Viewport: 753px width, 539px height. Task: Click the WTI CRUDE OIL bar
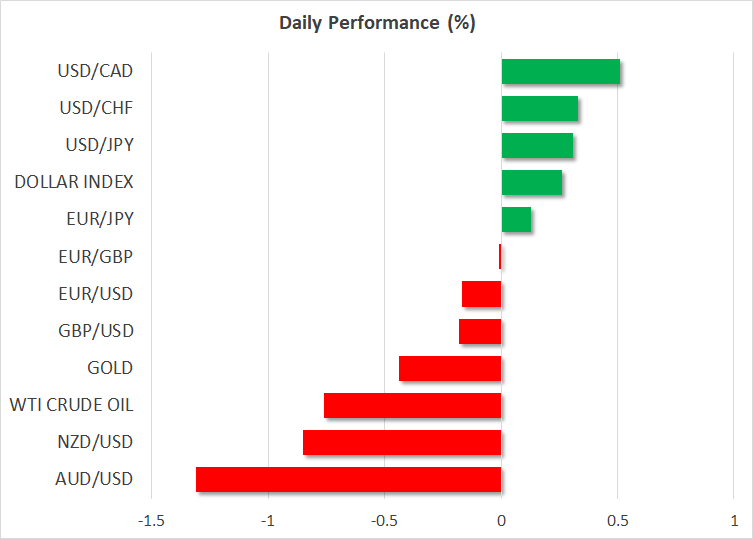412,405
